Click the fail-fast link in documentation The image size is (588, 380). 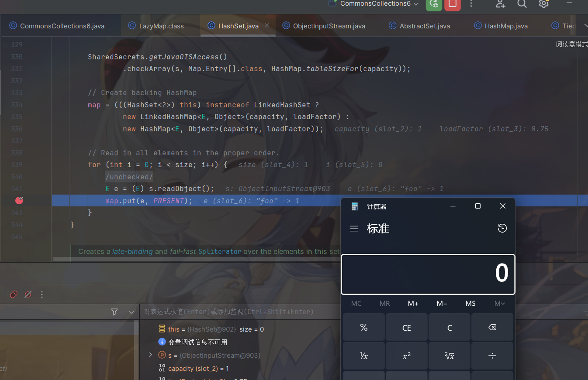point(183,251)
